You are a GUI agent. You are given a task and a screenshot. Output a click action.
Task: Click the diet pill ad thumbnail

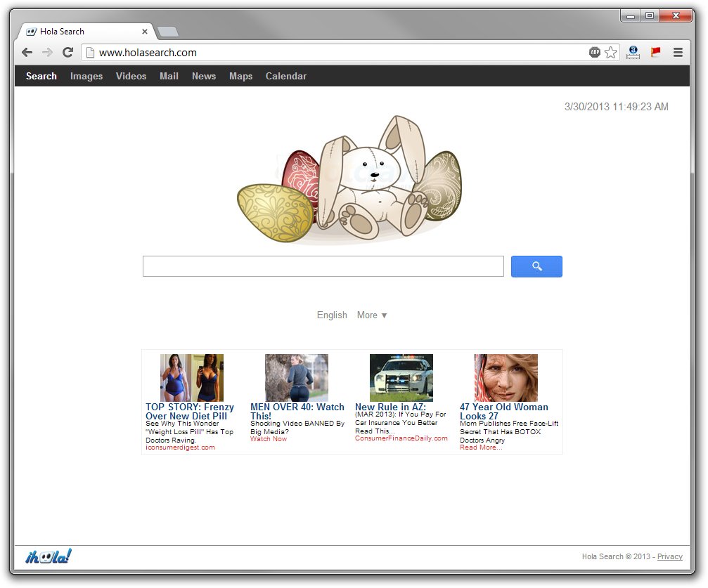pos(192,378)
